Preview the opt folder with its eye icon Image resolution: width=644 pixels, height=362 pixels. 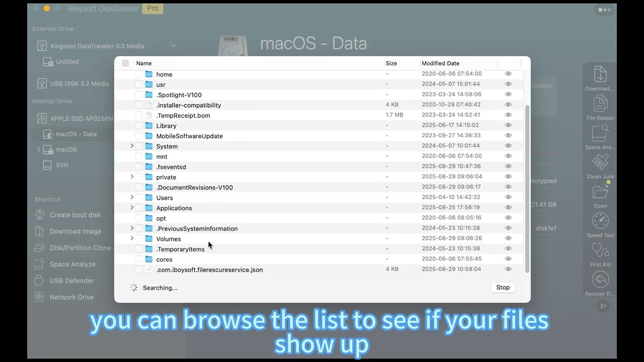pyautogui.click(x=508, y=218)
